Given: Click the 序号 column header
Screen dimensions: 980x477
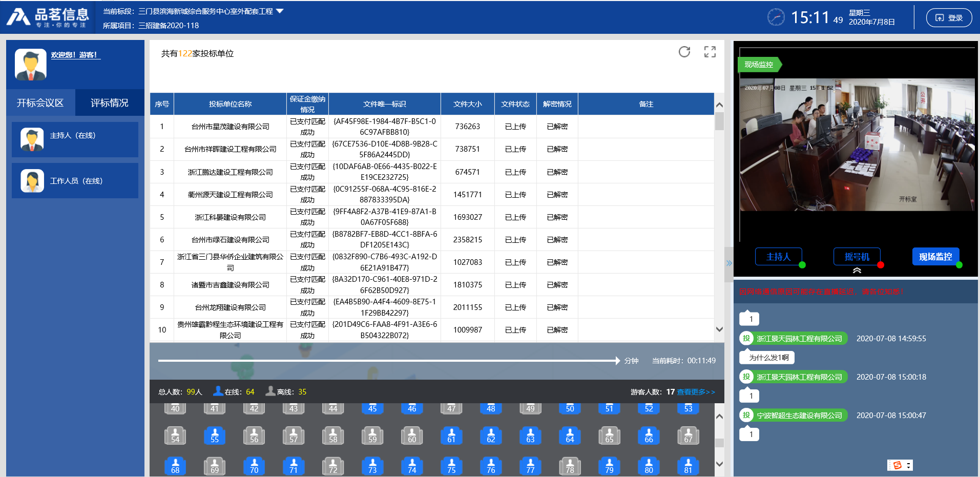Looking at the screenshot, I should point(162,104).
